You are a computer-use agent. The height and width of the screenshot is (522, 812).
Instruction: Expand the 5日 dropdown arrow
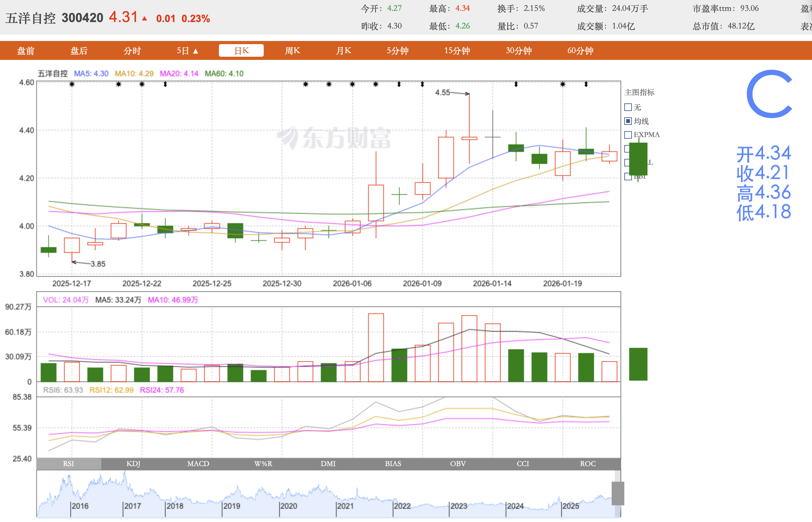click(195, 51)
